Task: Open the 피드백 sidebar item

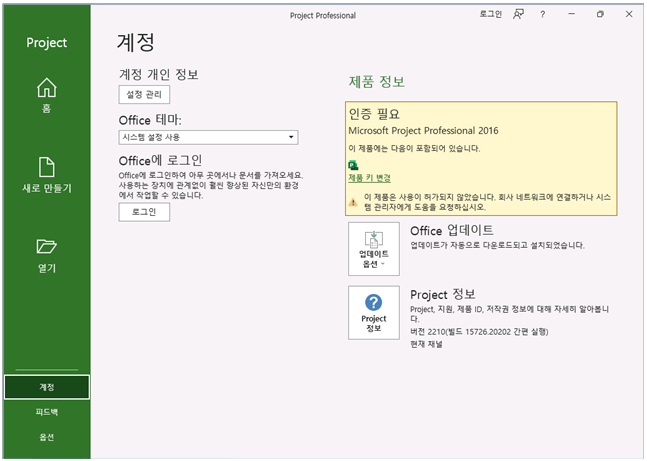Action: (x=47, y=412)
